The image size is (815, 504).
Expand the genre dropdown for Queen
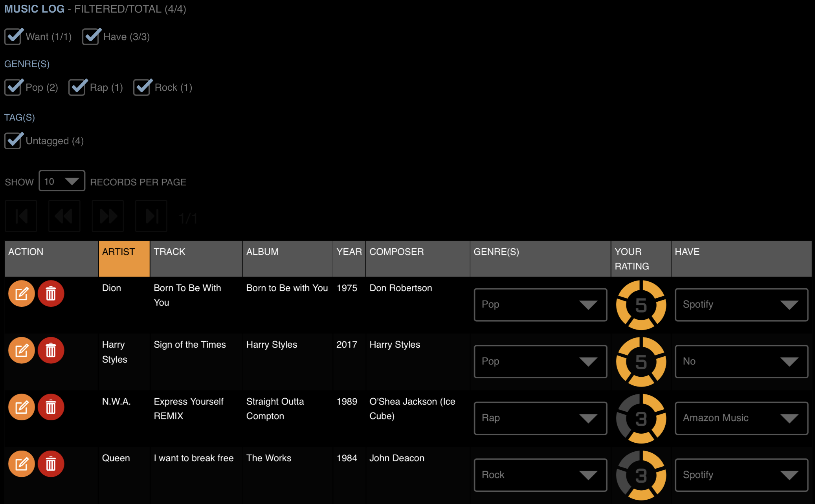pos(589,474)
